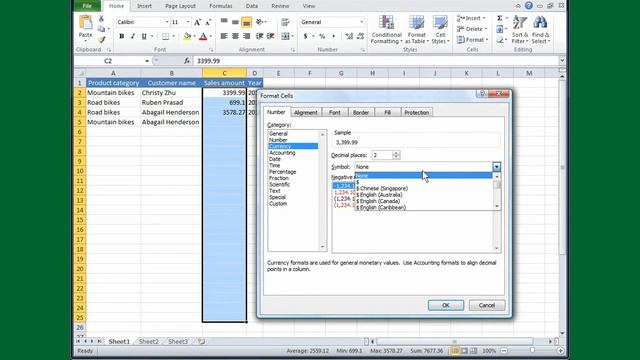640x360 pixels.
Task: Open the font name Calibri dropdown
Action: pyautogui.click(x=167, y=22)
